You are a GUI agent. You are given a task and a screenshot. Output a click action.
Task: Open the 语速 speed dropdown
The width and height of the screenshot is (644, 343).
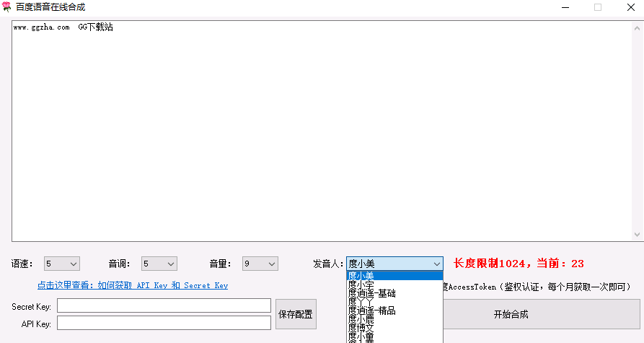[62, 264]
